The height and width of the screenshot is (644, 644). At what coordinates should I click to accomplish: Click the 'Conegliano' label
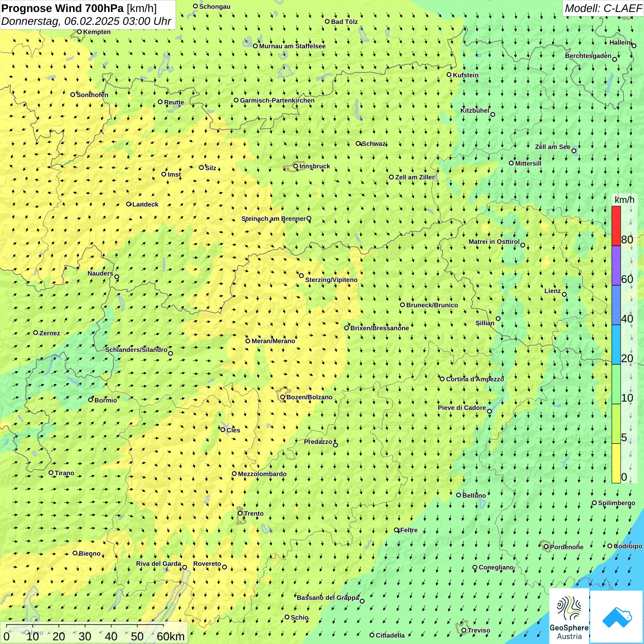[496, 567]
